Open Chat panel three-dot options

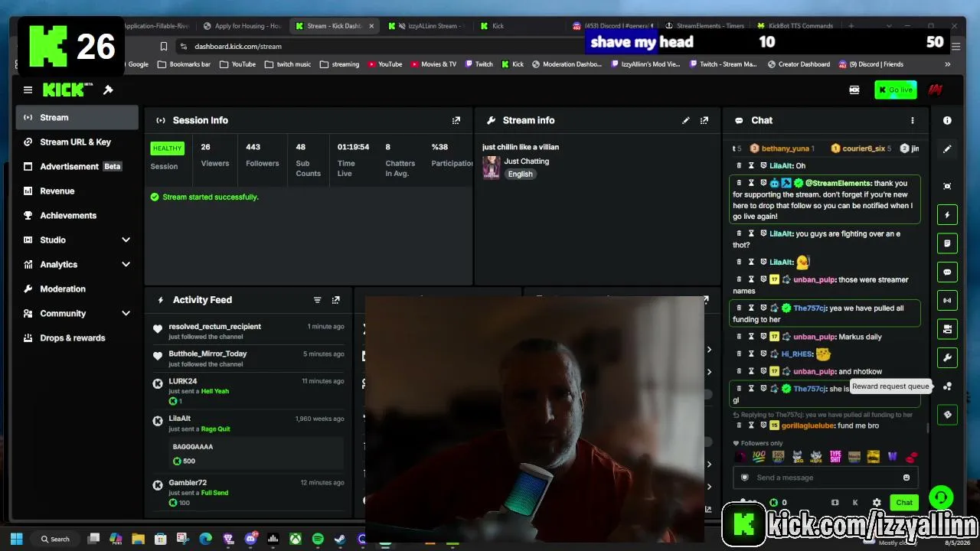pyautogui.click(x=912, y=120)
